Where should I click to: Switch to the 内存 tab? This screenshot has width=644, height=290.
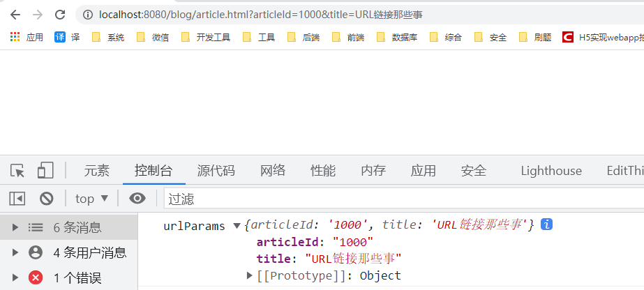[x=373, y=170]
